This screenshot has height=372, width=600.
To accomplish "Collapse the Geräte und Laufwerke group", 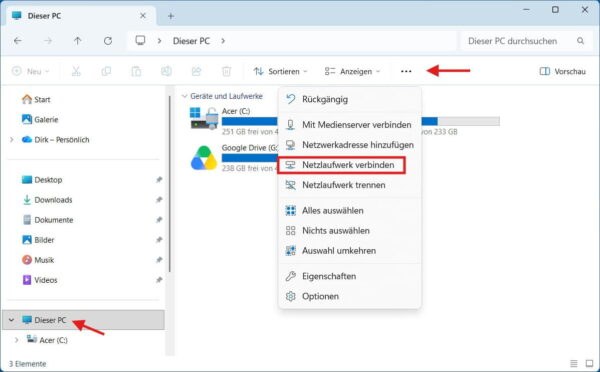I will [x=184, y=96].
